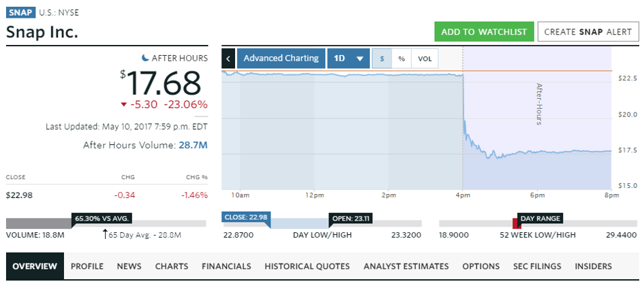Click Create SNAP Alert button
Image resolution: width=644 pixels, height=290 pixels.
point(588,31)
